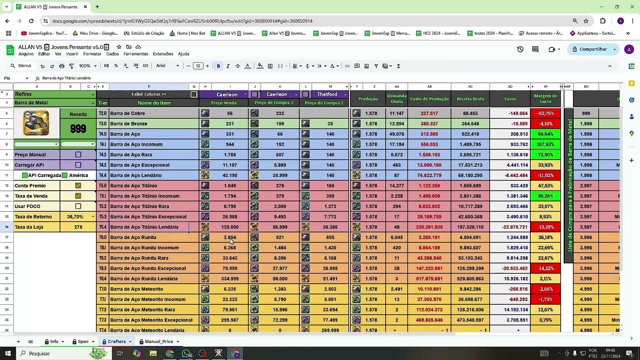Click the redo icon in the toolbar

click(x=52, y=66)
